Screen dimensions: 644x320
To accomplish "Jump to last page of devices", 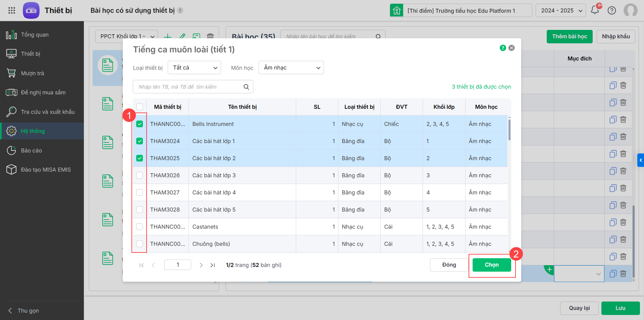I will [x=213, y=265].
